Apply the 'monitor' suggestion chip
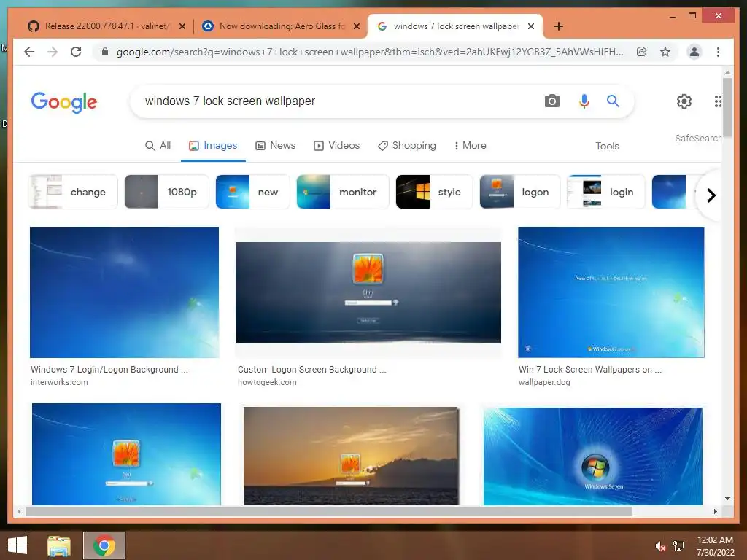Viewport: 747px width, 560px height. (x=343, y=192)
